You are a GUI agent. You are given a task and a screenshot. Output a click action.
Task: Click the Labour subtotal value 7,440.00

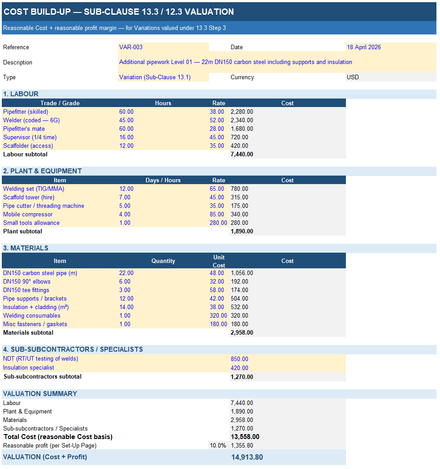[x=242, y=154]
